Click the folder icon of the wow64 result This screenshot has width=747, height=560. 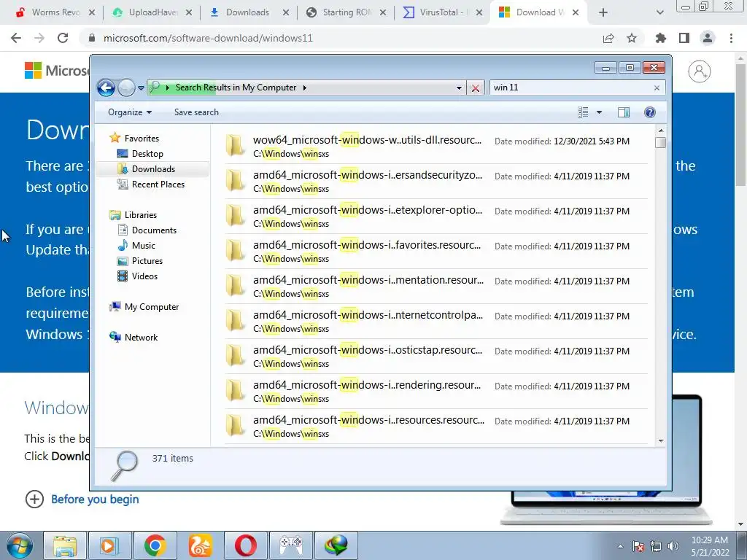tap(235, 145)
